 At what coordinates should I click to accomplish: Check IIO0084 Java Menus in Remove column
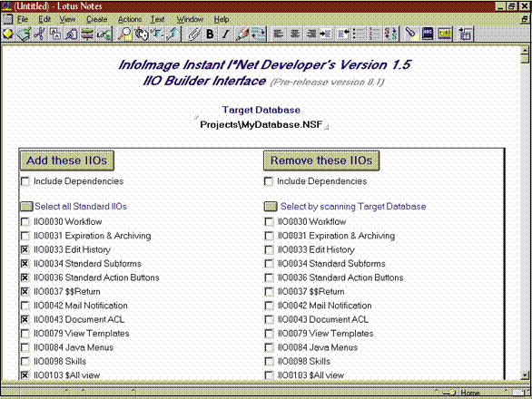click(x=269, y=347)
